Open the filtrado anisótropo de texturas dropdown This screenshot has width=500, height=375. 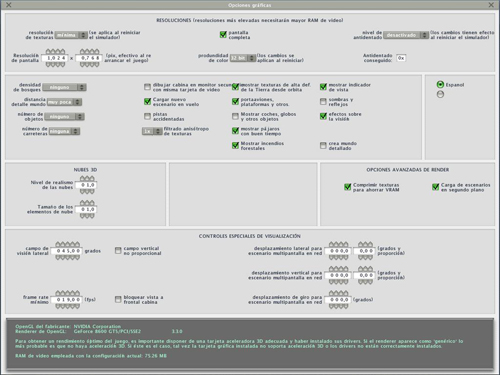coord(152,131)
